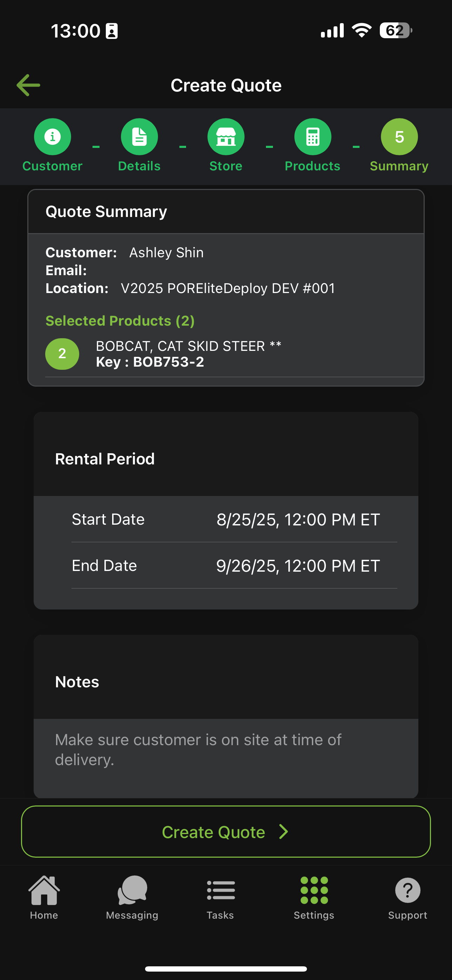Screen dimensions: 452x980
Task: Open Support question mark icon
Action: (408, 897)
